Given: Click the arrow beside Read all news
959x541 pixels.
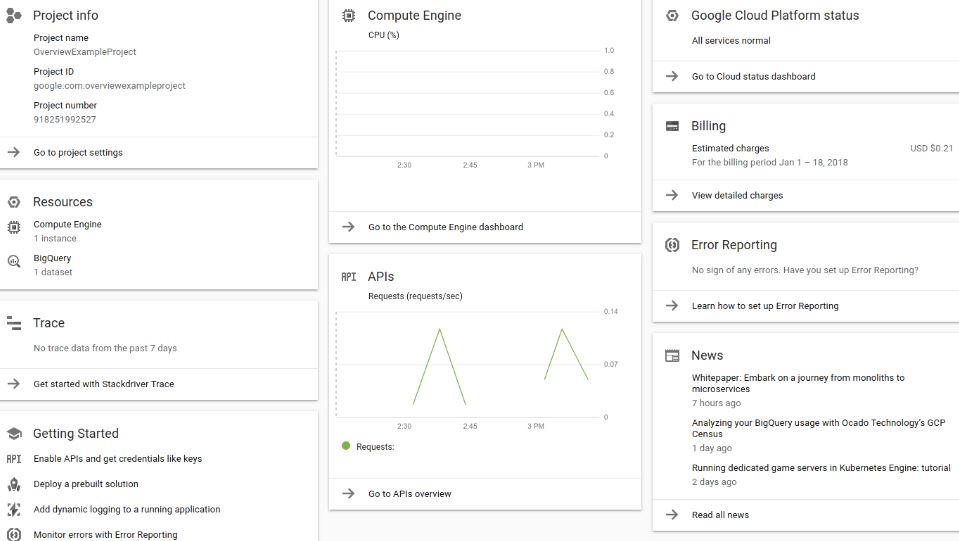Looking at the screenshot, I should 672,515.
